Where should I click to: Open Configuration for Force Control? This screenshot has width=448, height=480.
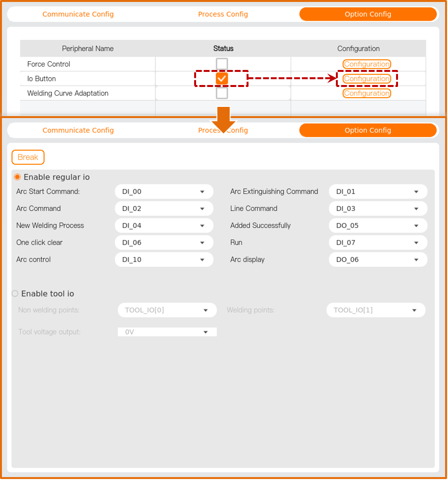[x=366, y=64]
